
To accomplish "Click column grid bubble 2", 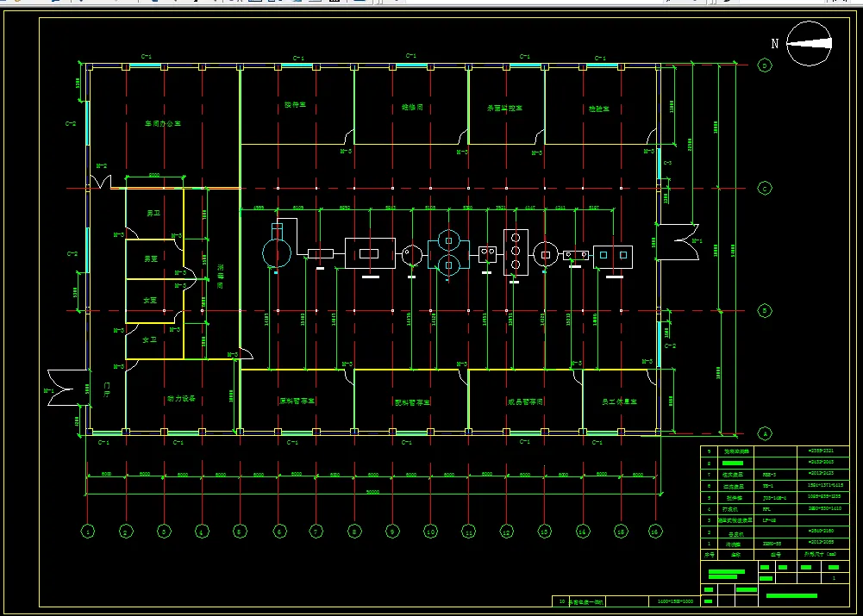I will 126,532.
